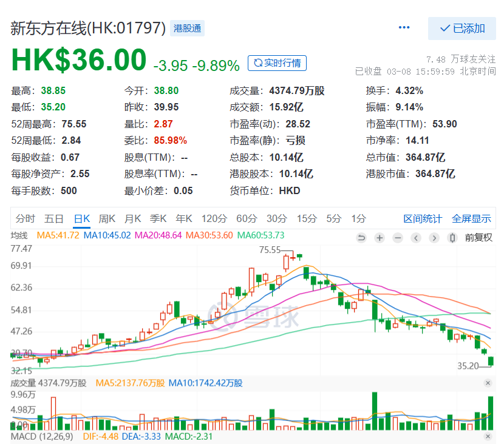Click the 全屏显示 fullscreen link
This screenshot has height=444, width=504.
[x=471, y=219]
